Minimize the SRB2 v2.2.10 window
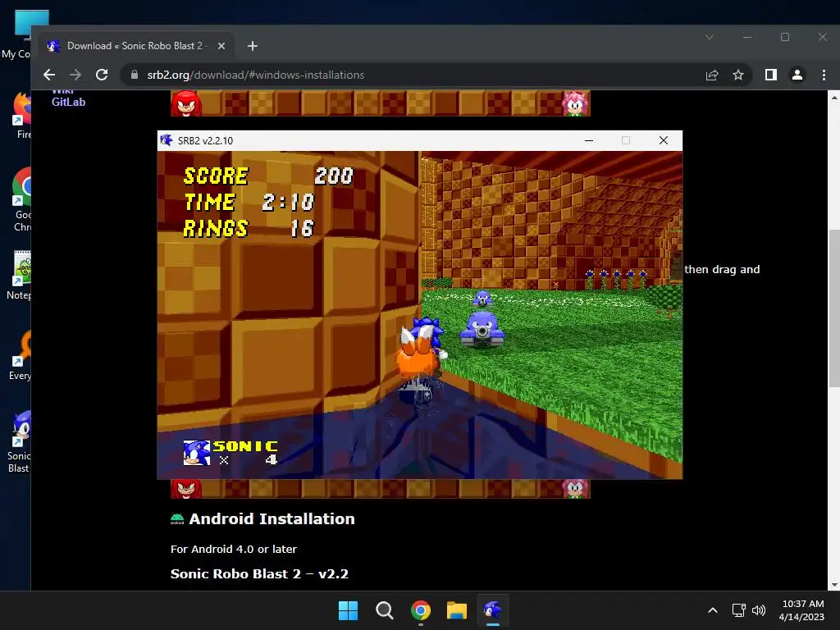 [589, 140]
